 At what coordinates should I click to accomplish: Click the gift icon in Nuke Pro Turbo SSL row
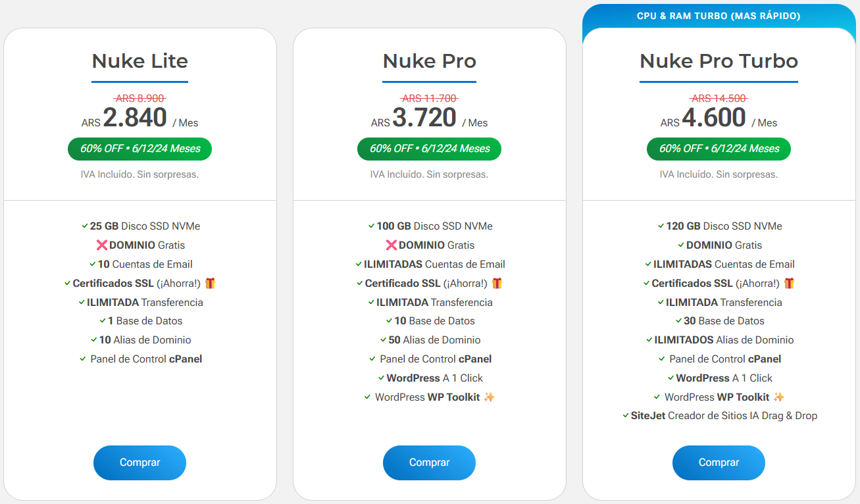[x=789, y=284]
